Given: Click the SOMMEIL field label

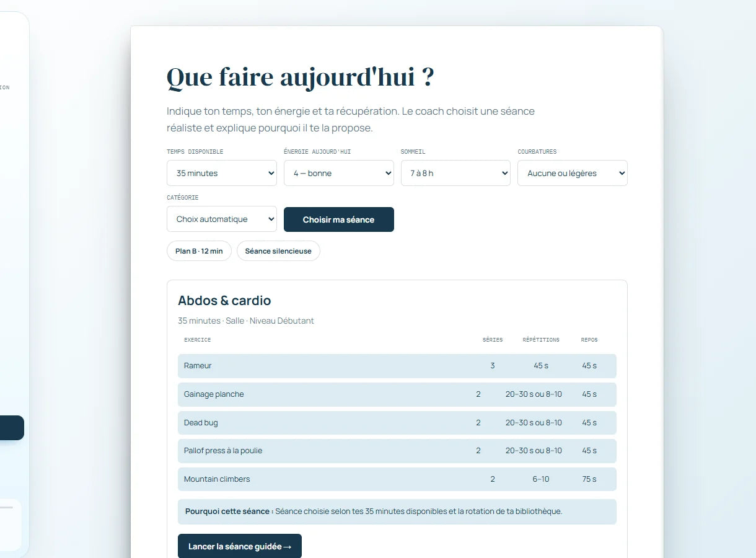Looking at the screenshot, I should (413, 152).
